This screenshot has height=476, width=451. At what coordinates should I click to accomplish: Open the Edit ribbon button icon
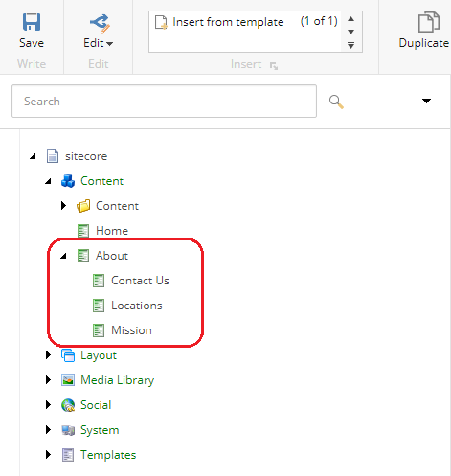click(100, 24)
